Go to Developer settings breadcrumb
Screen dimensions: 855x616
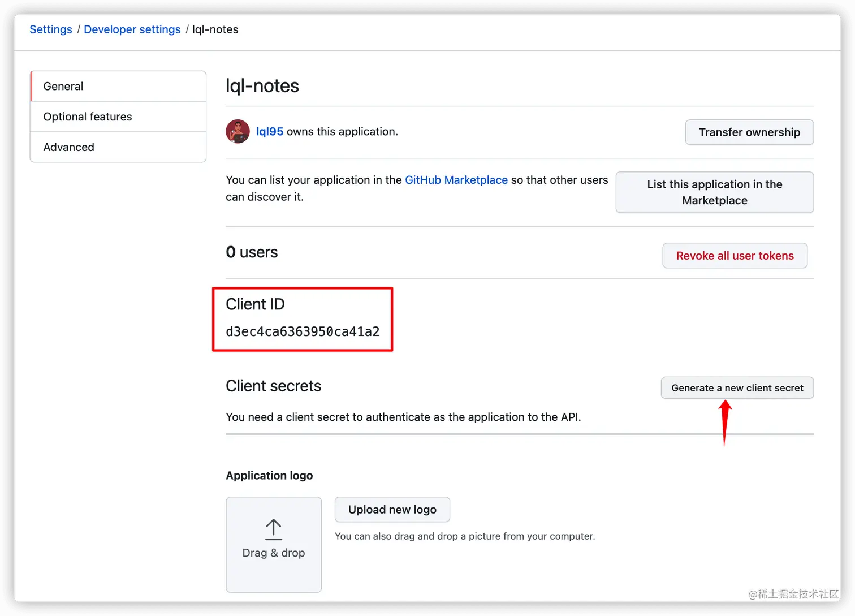(132, 29)
